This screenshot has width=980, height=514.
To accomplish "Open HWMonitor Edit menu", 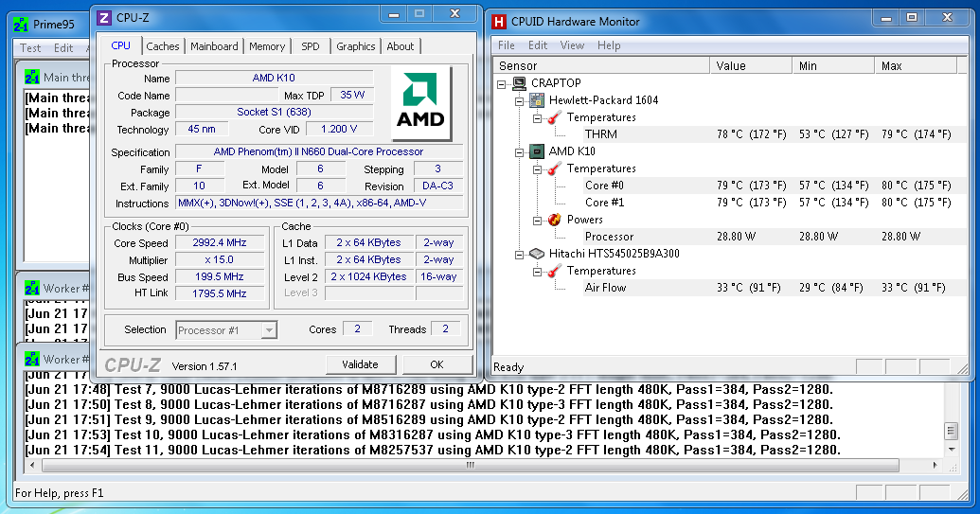I will (x=538, y=45).
